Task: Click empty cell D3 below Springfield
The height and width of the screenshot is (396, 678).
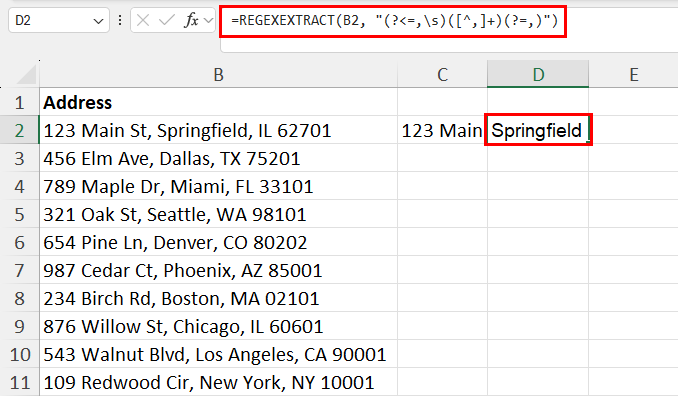Action: coord(538,159)
